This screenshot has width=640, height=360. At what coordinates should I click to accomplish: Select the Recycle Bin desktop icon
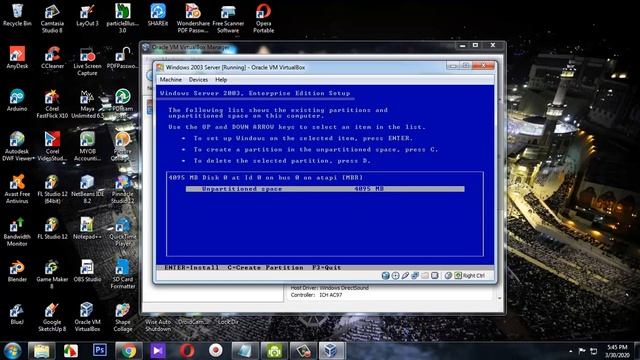point(17,16)
